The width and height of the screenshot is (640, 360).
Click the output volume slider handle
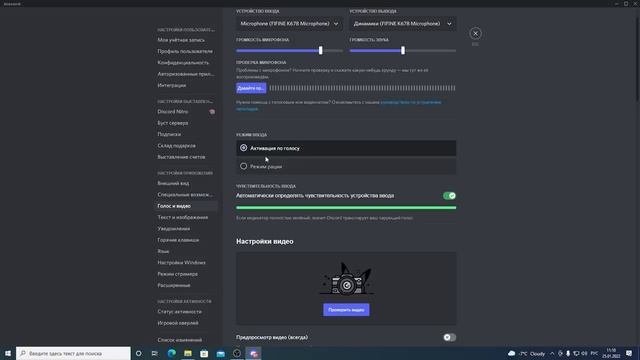(403, 51)
